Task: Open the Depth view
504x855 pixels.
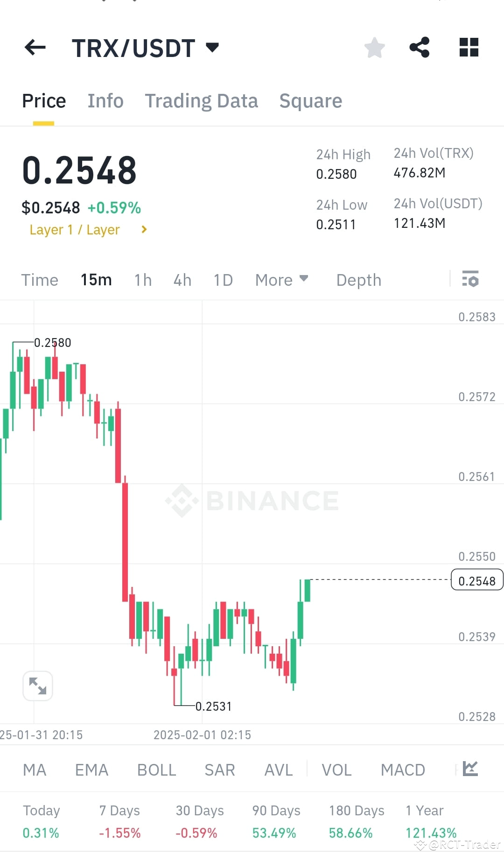Action: (x=358, y=279)
